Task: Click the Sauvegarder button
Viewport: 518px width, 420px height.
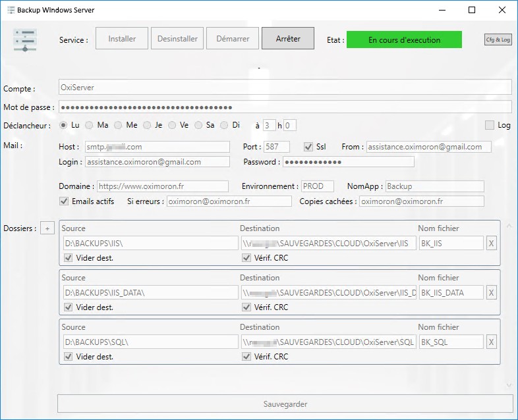Action: click(x=285, y=404)
